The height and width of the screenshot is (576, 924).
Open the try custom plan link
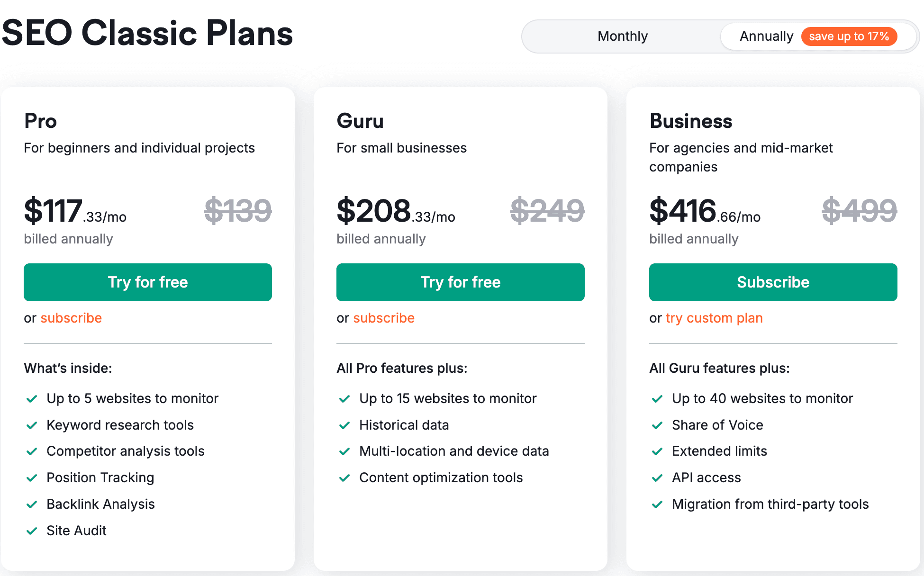pyautogui.click(x=714, y=318)
